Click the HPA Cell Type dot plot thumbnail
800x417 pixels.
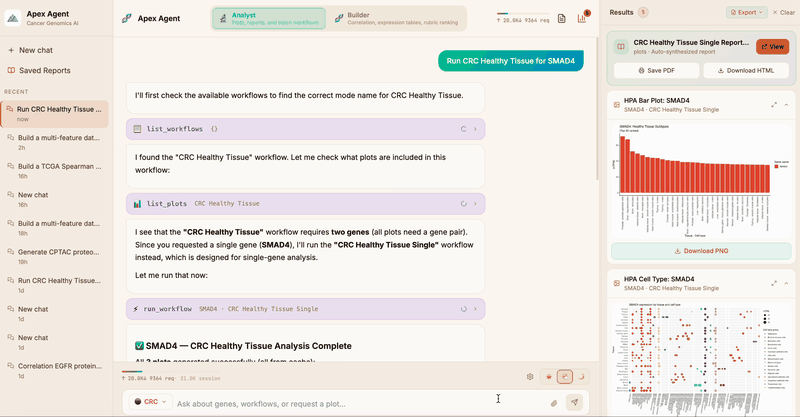701,357
